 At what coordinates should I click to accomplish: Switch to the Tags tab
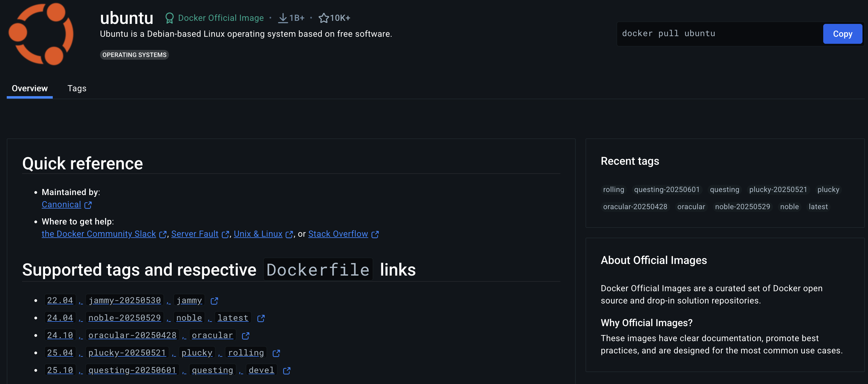77,88
